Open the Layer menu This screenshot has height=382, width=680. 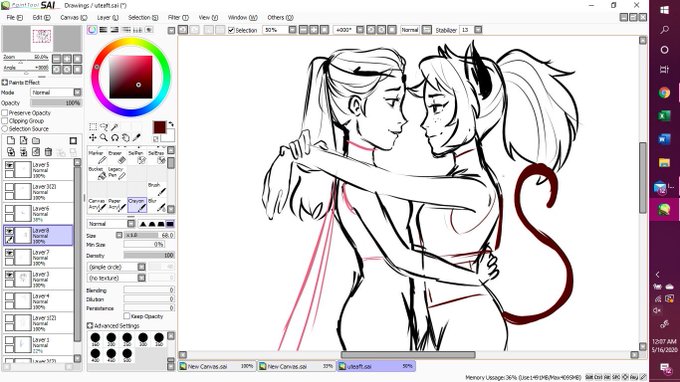coord(108,17)
